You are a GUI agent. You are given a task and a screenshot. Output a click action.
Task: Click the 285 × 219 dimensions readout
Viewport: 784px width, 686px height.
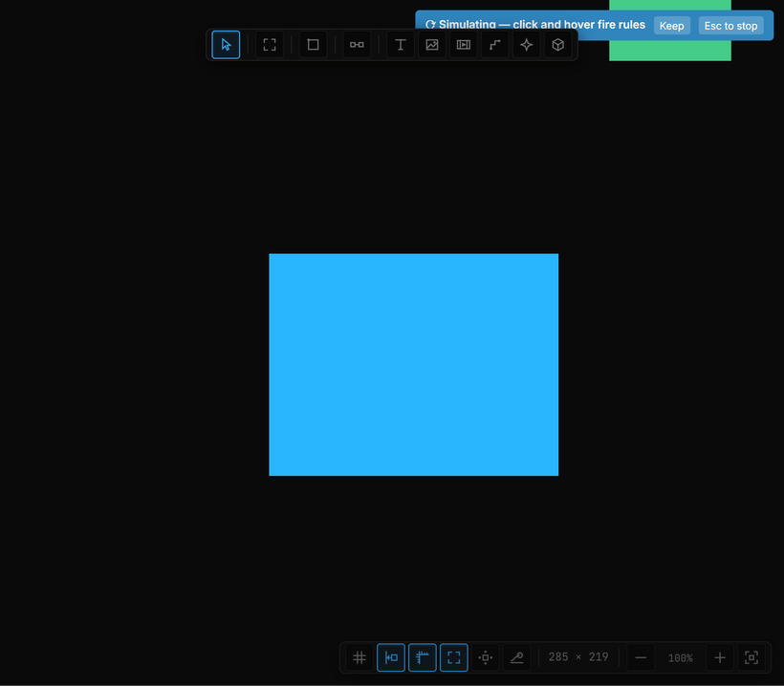click(x=578, y=657)
